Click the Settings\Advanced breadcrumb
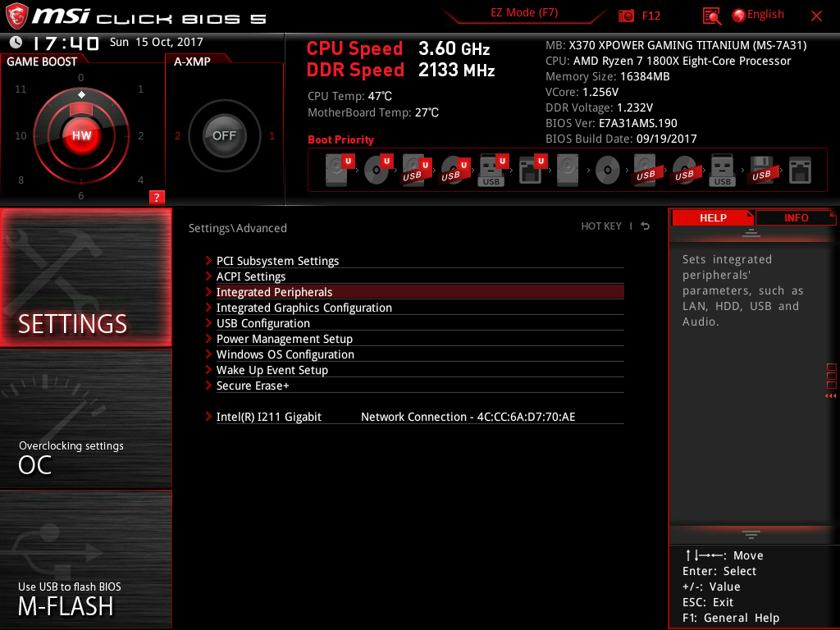This screenshot has width=840, height=630. pos(238,228)
